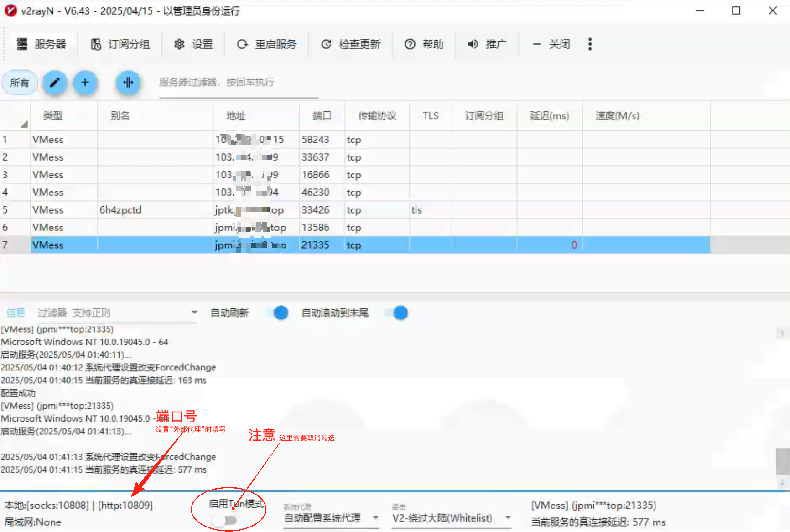
Task: Click the blue pencil edit button
Action: [55, 83]
